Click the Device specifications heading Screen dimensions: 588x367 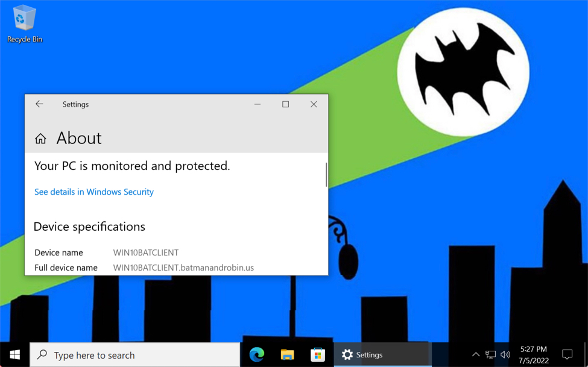pyautogui.click(x=89, y=227)
